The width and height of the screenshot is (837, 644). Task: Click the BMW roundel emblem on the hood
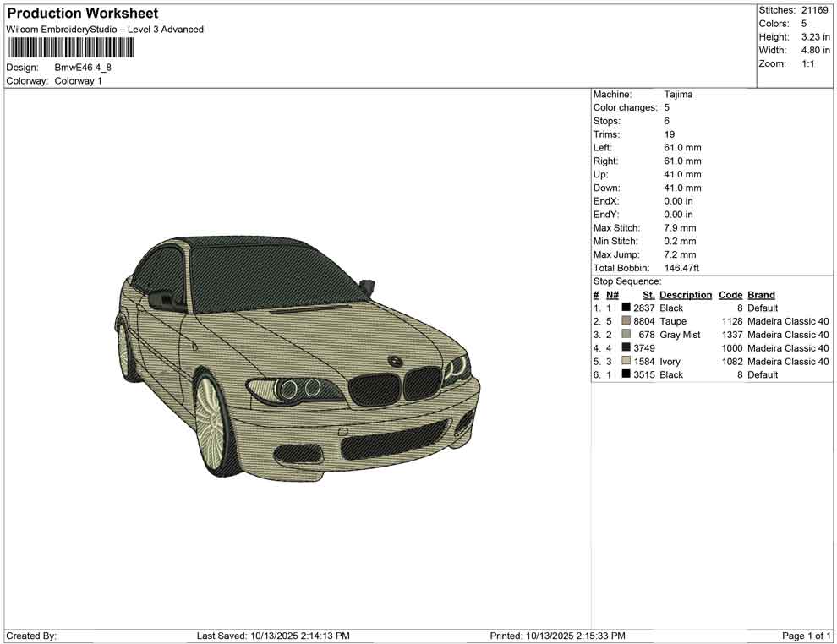pyautogui.click(x=395, y=361)
